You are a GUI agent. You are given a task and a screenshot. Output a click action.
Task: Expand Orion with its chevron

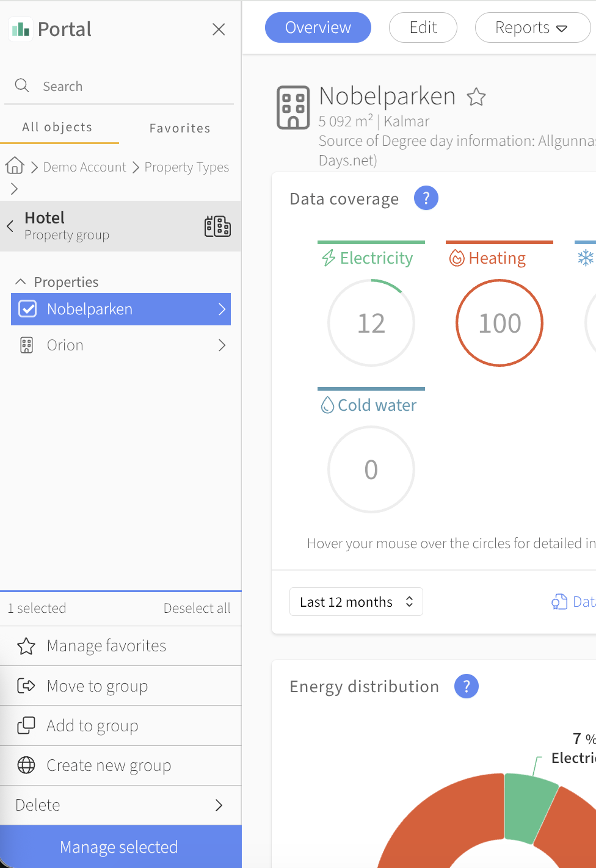pos(222,345)
